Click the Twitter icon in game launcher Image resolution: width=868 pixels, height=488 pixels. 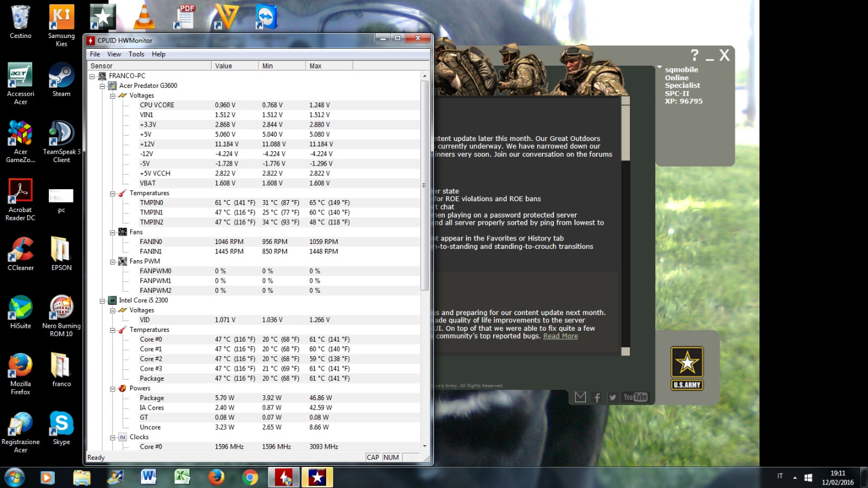[x=613, y=397]
